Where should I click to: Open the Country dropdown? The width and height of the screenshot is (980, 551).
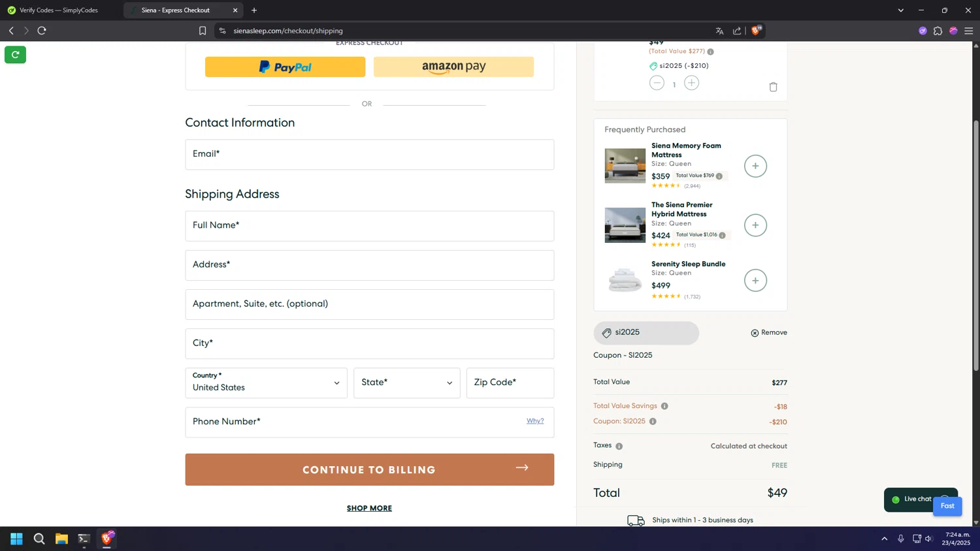[x=266, y=383]
